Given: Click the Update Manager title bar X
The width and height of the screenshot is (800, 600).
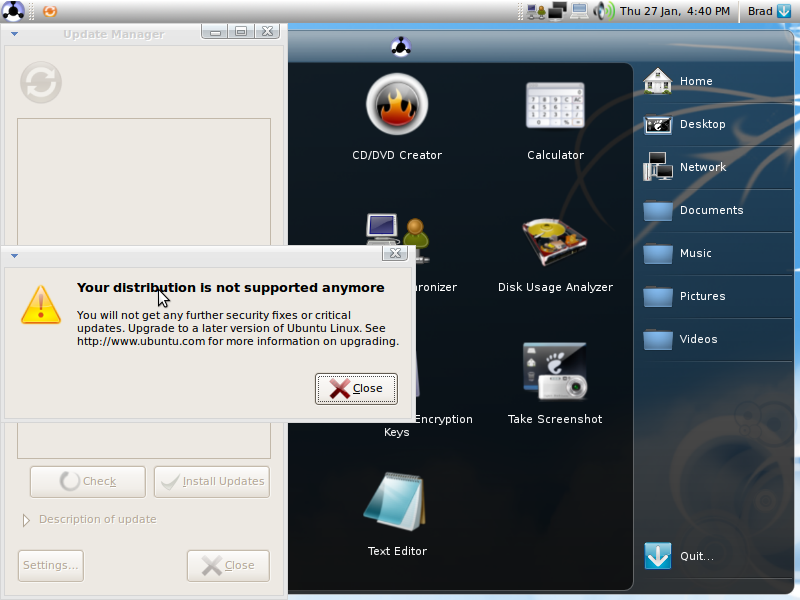Looking at the screenshot, I should (x=267, y=32).
